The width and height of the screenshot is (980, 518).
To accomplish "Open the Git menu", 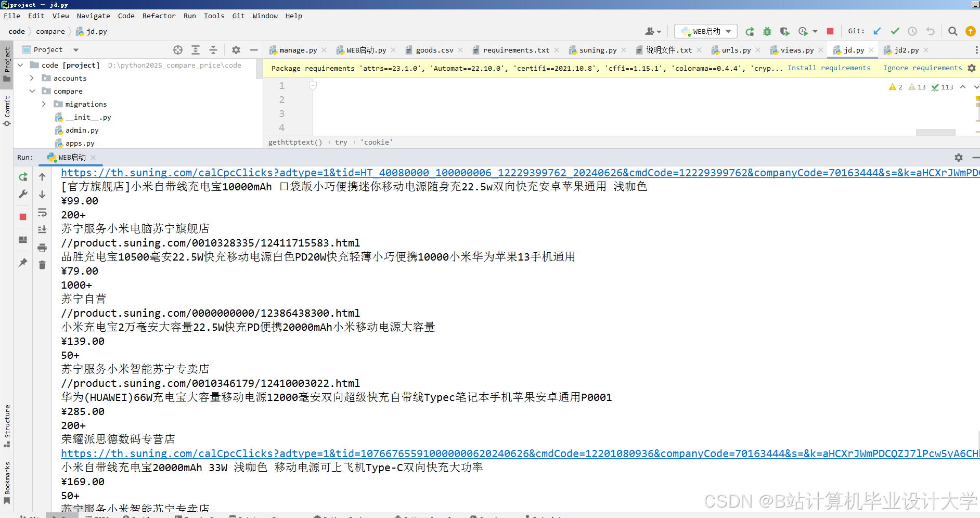I will 238,16.
